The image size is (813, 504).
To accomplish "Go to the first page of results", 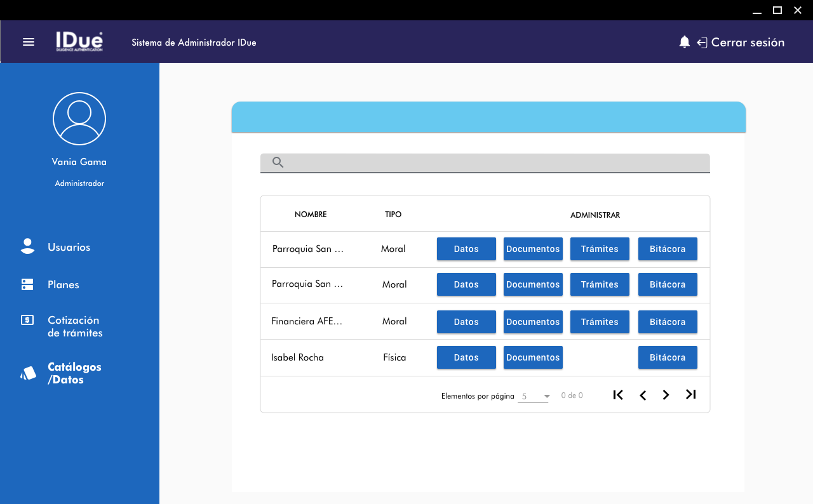I will click(618, 395).
